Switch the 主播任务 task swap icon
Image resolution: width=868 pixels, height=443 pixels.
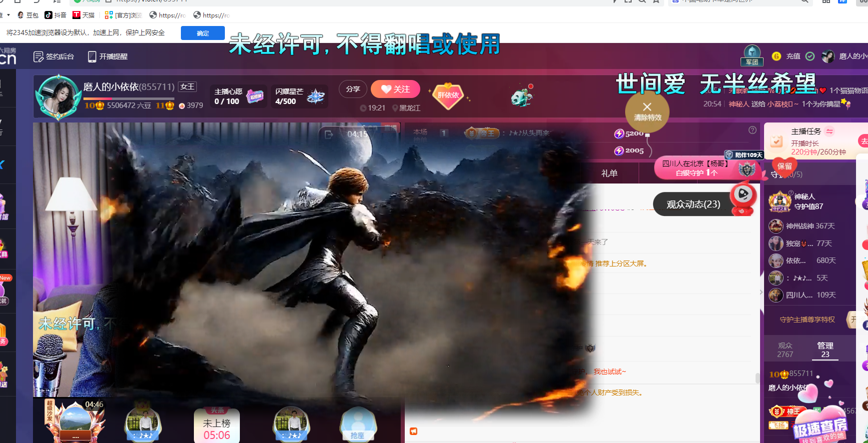pyautogui.click(x=830, y=131)
